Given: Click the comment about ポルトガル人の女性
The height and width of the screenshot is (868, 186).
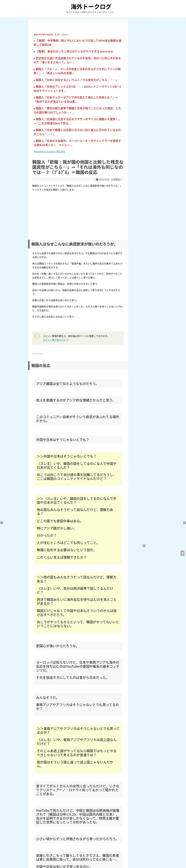Looking at the screenshot, I should (78, 790).
